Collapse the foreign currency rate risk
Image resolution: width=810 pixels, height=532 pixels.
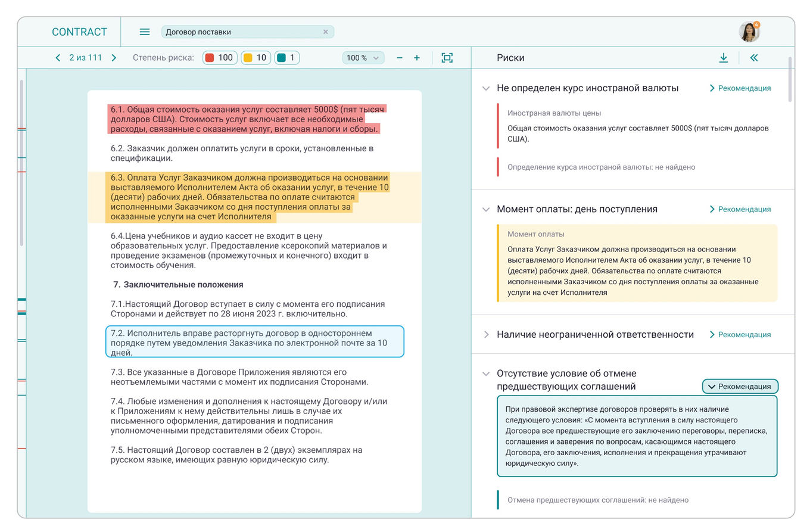click(x=485, y=88)
